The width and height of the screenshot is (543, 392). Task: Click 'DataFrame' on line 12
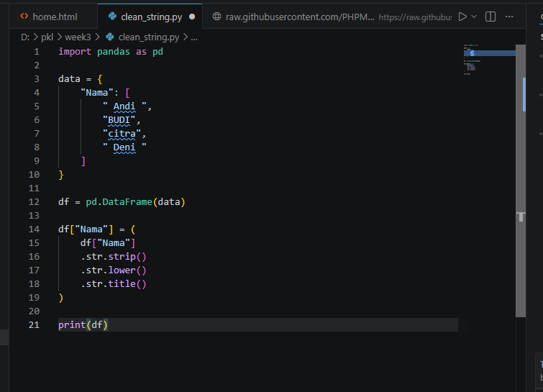pyautogui.click(x=127, y=202)
